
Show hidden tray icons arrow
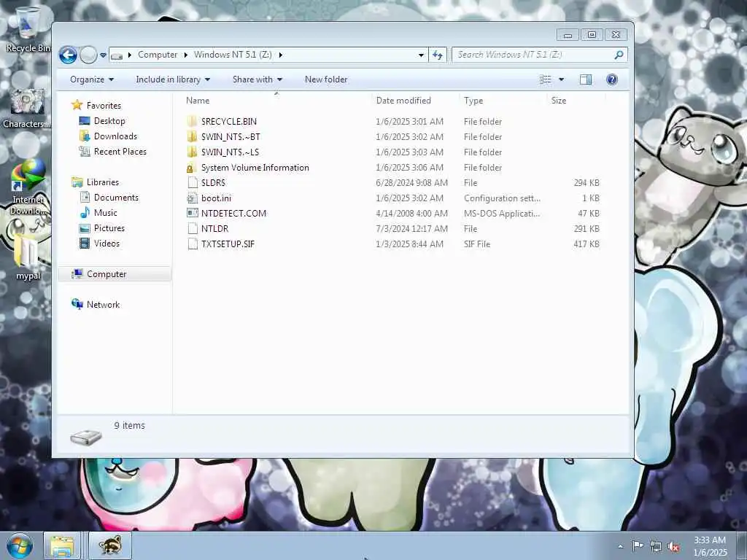coord(620,546)
